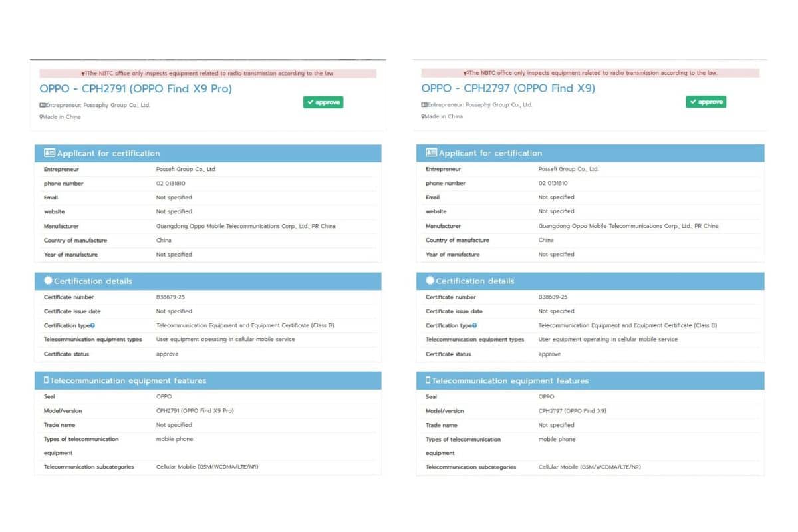Click certificate number B38679-25
The image size is (798, 532).
click(170, 297)
